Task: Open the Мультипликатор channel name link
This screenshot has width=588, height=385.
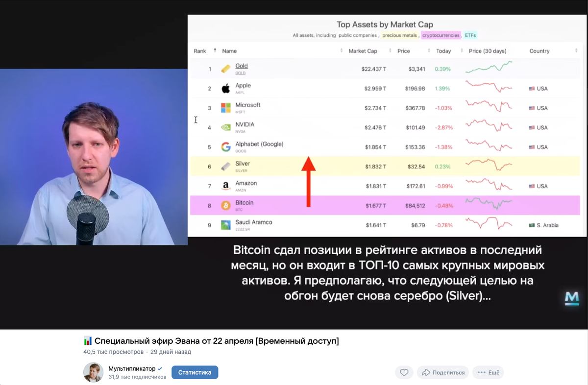Action: pyautogui.click(x=132, y=368)
